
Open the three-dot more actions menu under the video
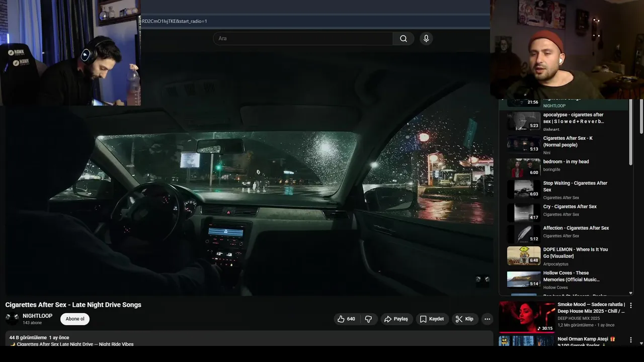coord(487,319)
